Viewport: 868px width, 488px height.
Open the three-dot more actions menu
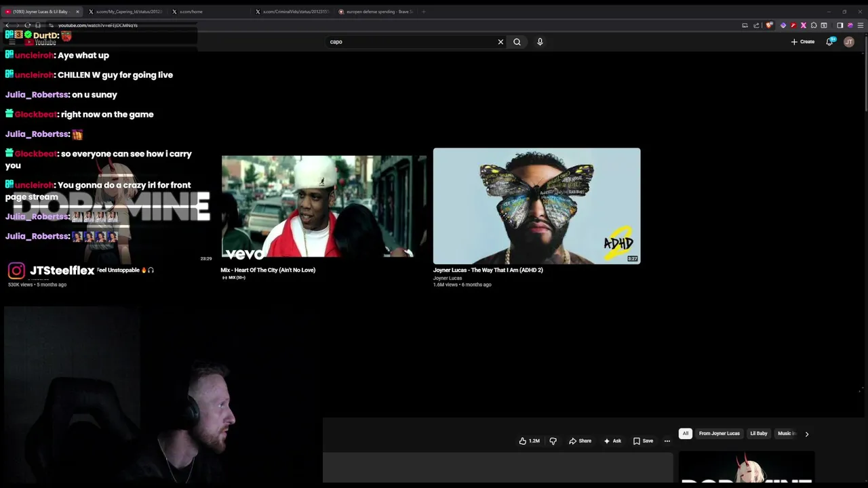click(667, 441)
